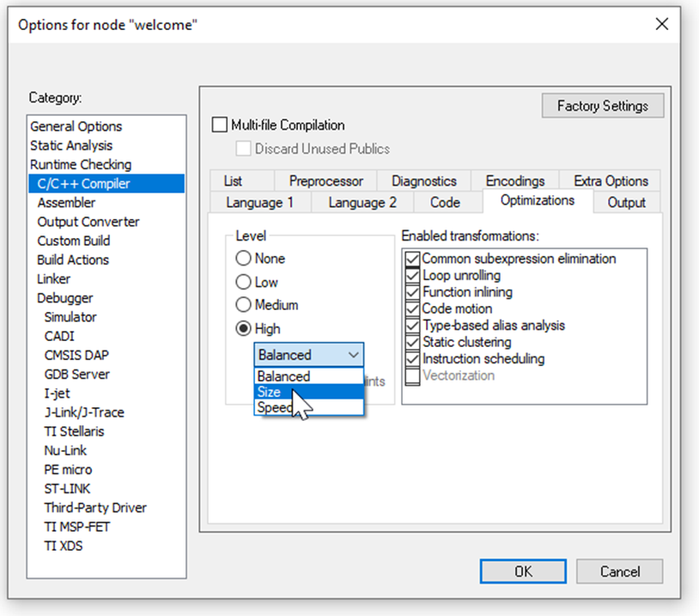699x616 pixels.
Task: Switch to the Preprocessor tab
Action: [x=325, y=181]
